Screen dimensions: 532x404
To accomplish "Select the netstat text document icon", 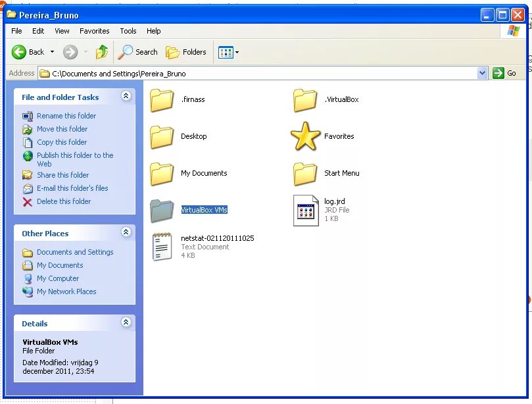I will (x=162, y=247).
